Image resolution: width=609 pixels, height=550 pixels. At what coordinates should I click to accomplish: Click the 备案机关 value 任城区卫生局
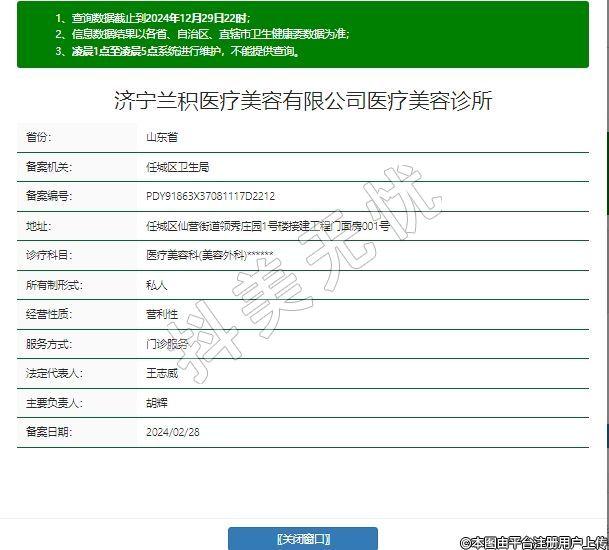pyautogui.click(x=177, y=167)
